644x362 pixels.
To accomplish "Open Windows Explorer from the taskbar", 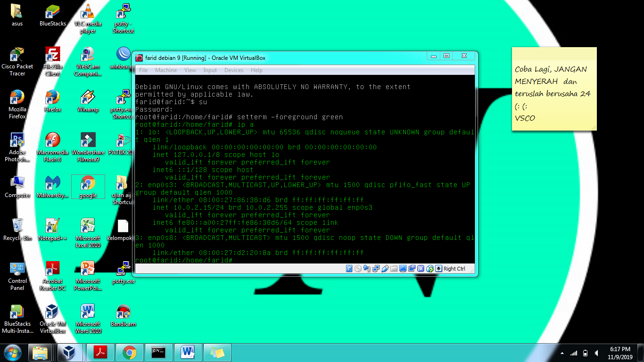I will 40,352.
